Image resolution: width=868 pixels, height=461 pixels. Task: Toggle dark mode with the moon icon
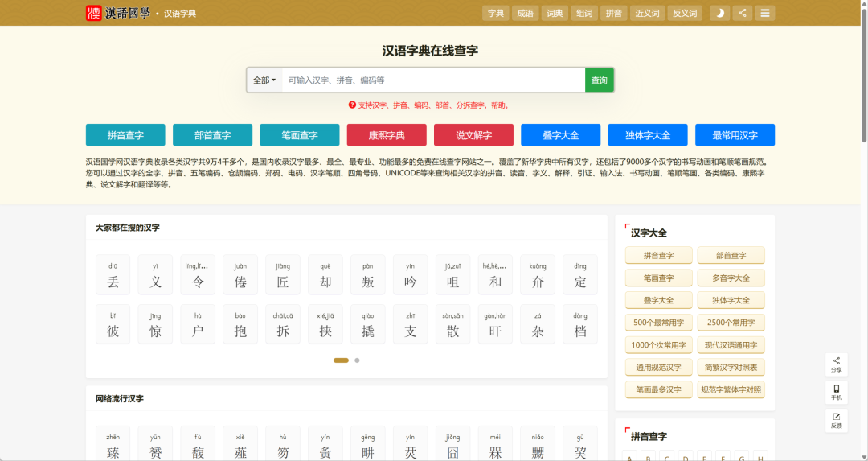click(x=719, y=14)
